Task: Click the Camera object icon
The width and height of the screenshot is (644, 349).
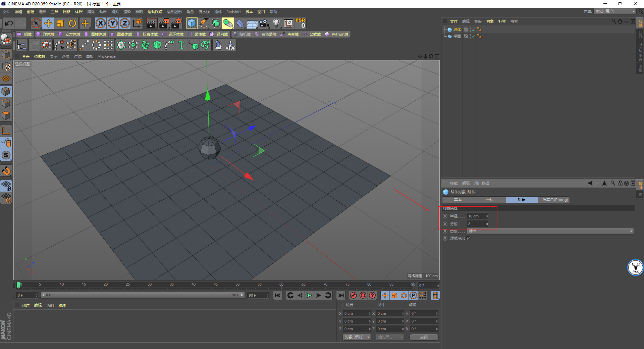Action: point(264,23)
